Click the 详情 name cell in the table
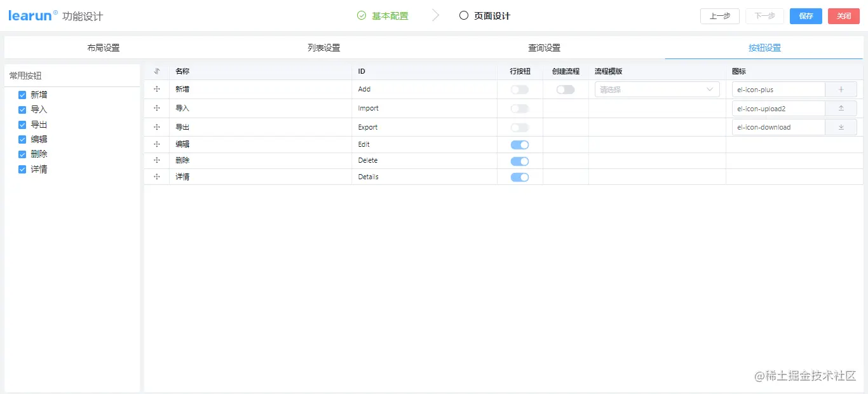 pyautogui.click(x=261, y=177)
